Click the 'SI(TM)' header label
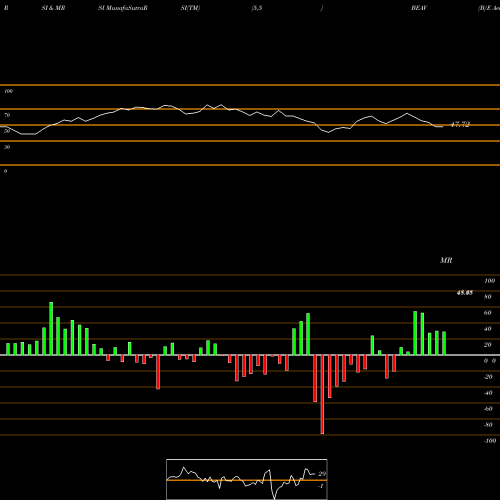Screen dimensions: 500x500 [190, 8]
